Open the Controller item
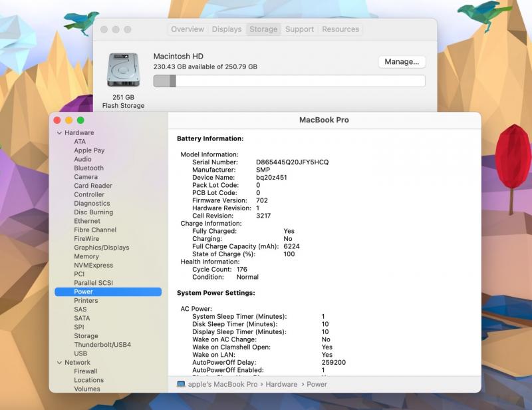The height and width of the screenshot is (410, 532). (89, 194)
